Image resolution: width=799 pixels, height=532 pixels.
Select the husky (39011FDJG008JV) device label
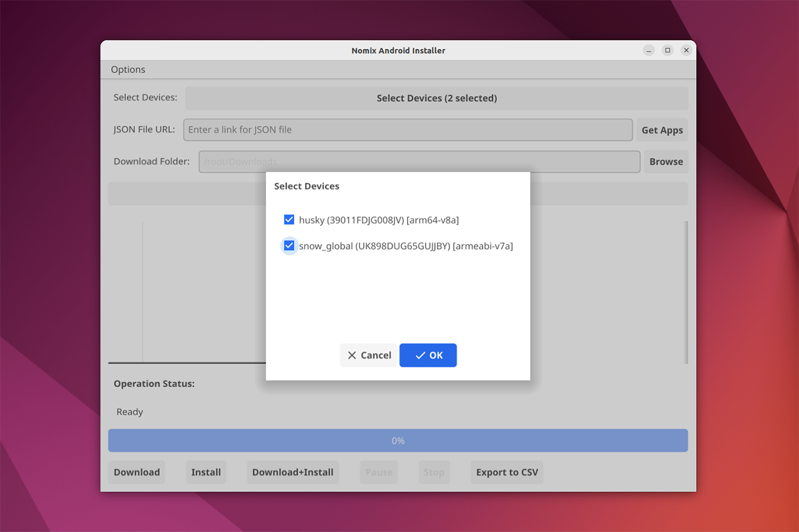tap(379, 220)
